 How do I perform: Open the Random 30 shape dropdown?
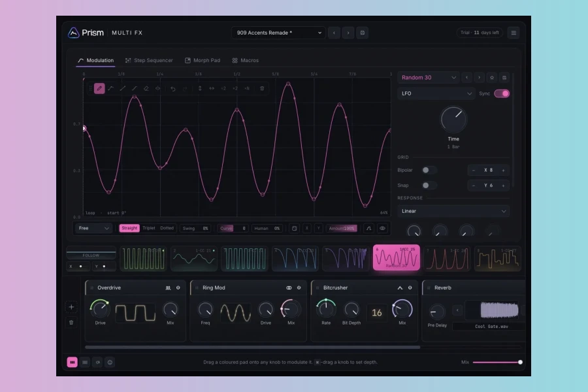(429, 78)
